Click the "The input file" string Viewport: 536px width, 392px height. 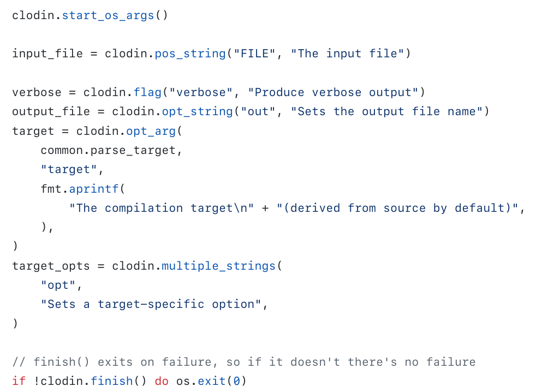(347, 54)
